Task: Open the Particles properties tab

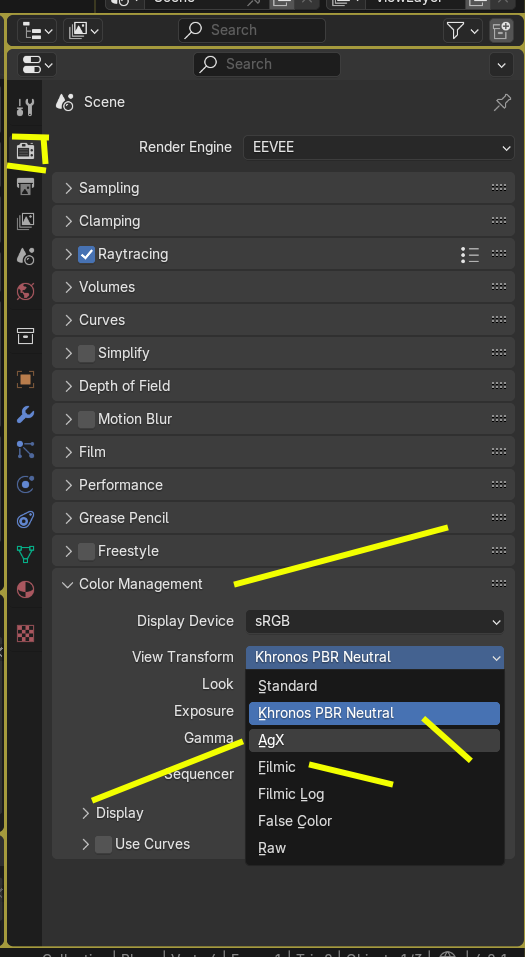Action: click(x=25, y=450)
